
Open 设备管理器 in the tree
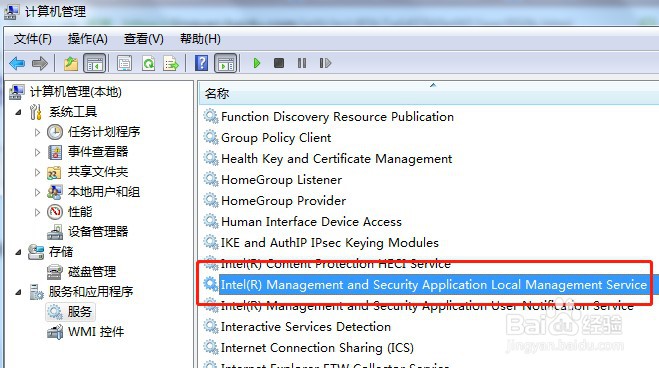(x=98, y=231)
